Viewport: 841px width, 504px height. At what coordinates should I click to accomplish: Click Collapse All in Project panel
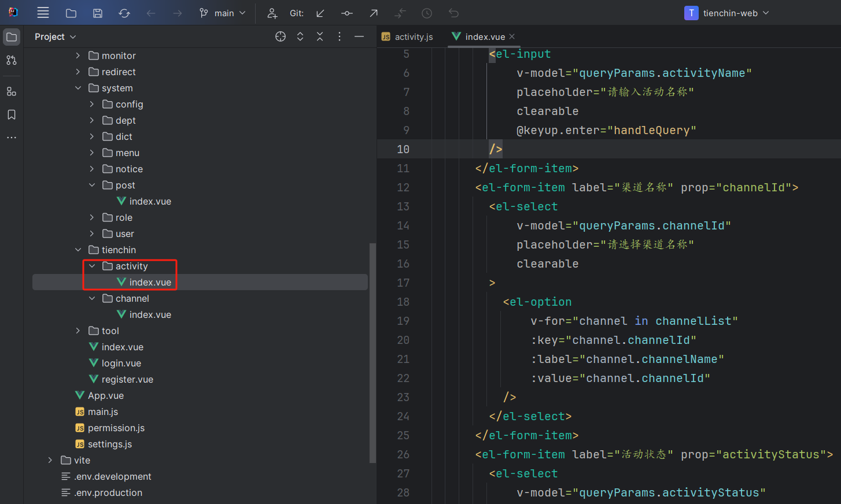(x=320, y=36)
